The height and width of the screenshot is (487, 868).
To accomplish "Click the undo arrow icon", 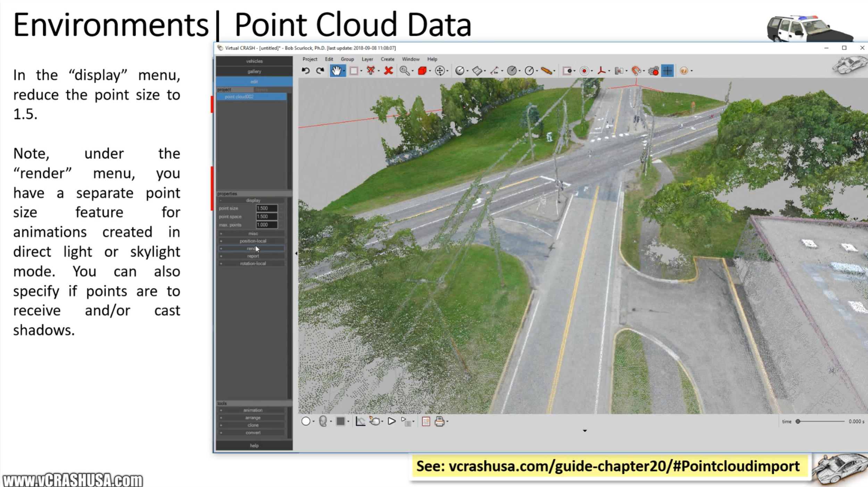I will click(x=306, y=71).
